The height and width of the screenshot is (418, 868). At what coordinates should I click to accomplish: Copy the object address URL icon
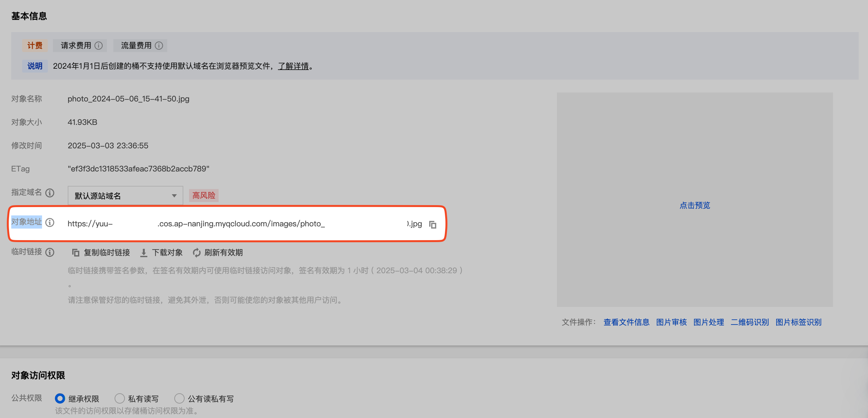pyautogui.click(x=433, y=224)
